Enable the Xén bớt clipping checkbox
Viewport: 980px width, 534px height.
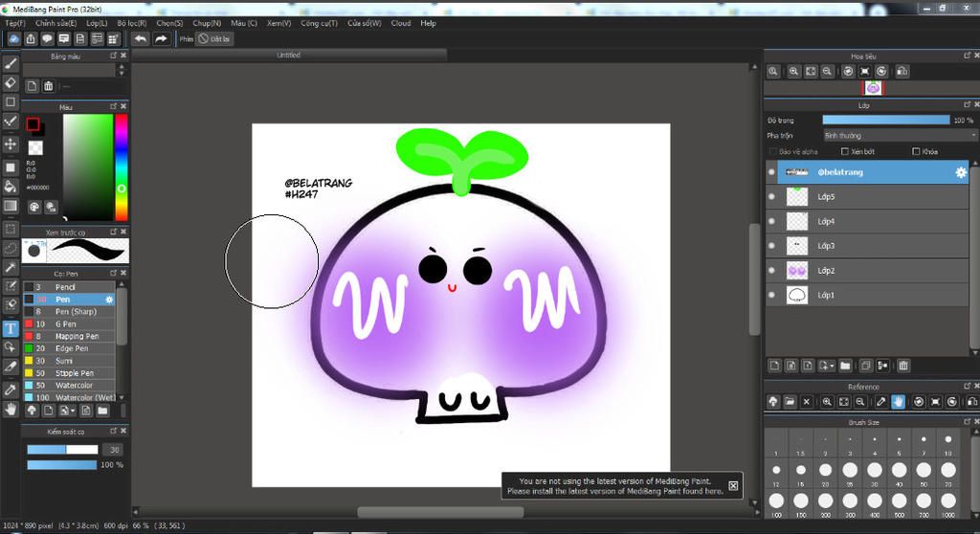click(x=844, y=151)
